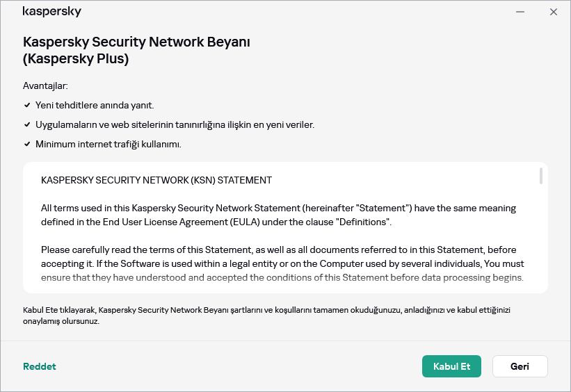Click the "Avantajlar:" label
This screenshot has width=571, height=392.
(45, 86)
